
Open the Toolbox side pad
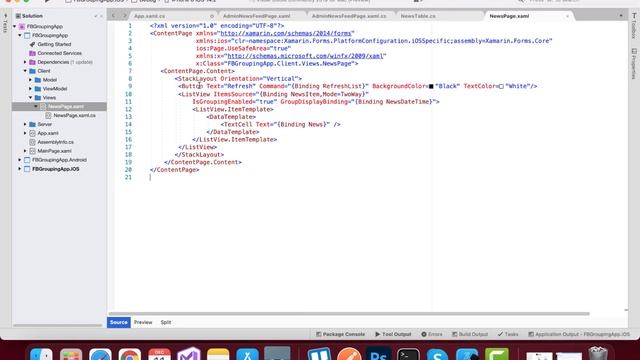[634, 27]
